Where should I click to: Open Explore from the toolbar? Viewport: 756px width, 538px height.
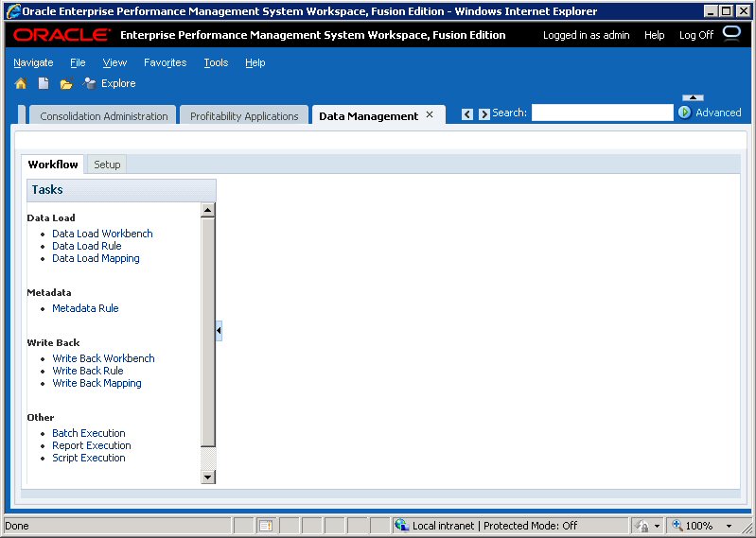point(110,83)
